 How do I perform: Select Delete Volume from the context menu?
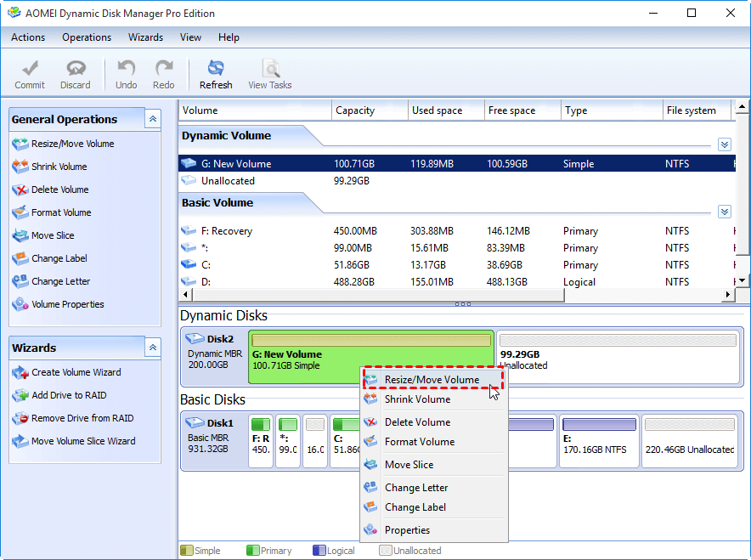pyautogui.click(x=417, y=422)
